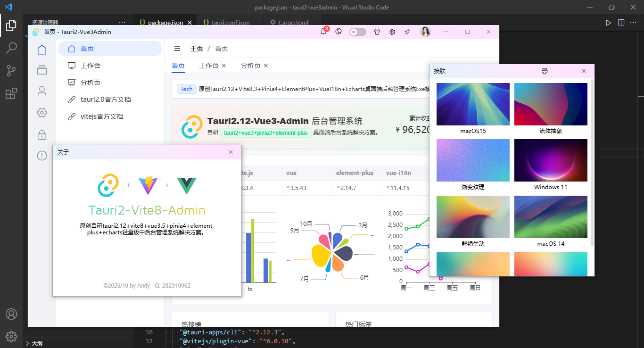Open the 分析页 sidebar menu item

click(110, 83)
